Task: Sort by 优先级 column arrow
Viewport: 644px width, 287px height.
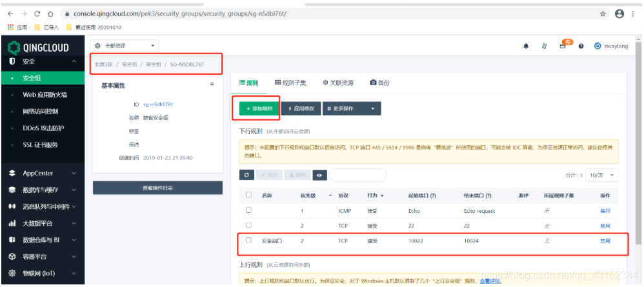Action: coord(330,196)
